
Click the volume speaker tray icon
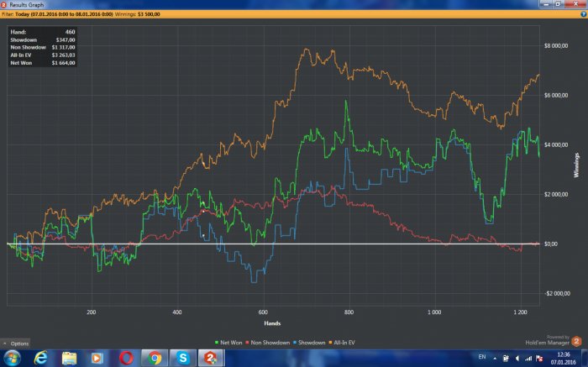click(517, 359)
